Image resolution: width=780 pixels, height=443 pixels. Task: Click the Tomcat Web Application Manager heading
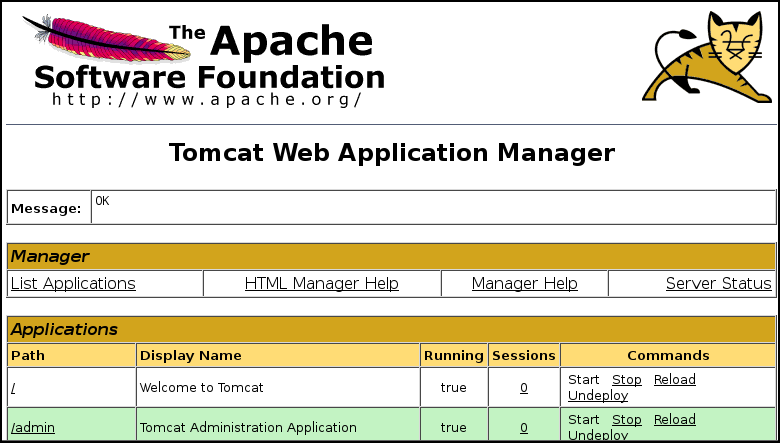pos(392,152)
